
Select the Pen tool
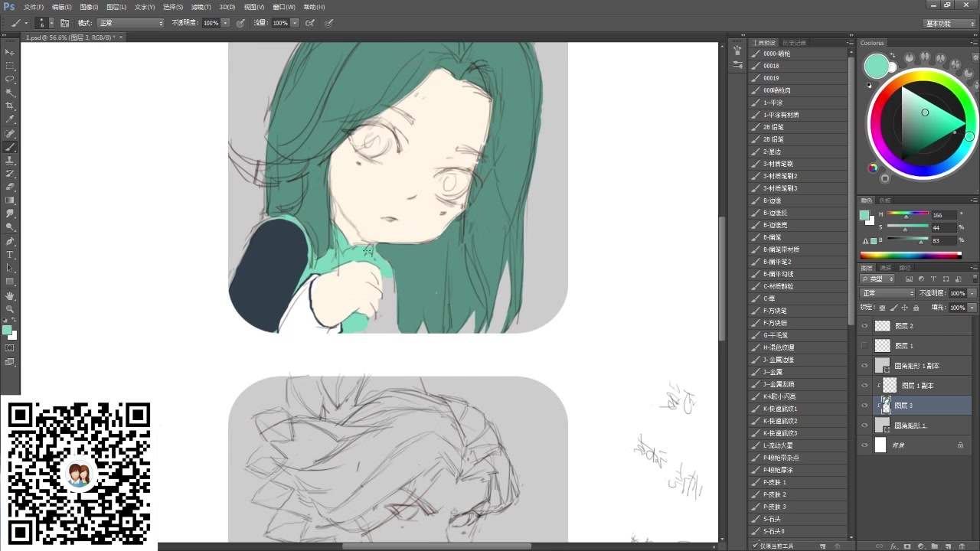pos(10,241)
